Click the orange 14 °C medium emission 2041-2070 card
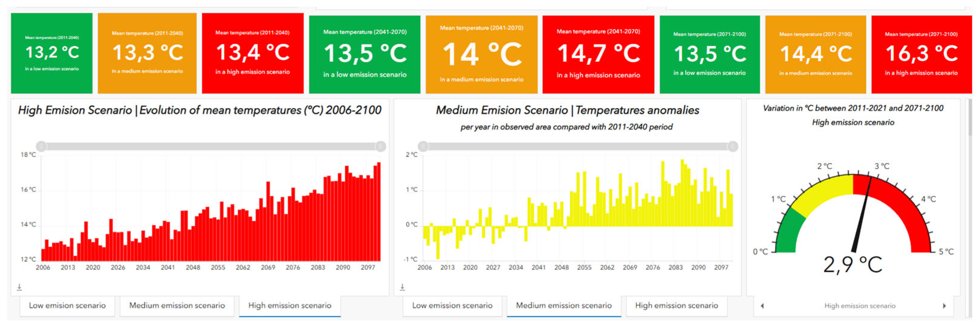This screenshot has height=331, width=980. tap(482, 55)
